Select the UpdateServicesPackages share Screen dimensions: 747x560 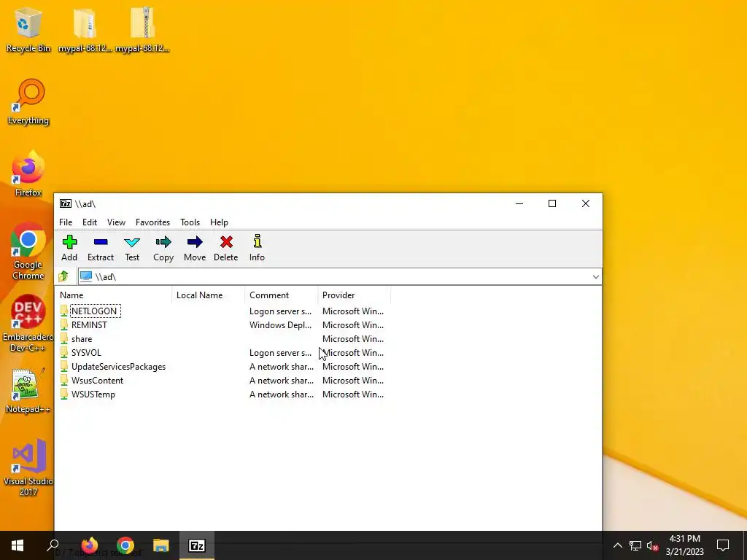pos(119,367)
